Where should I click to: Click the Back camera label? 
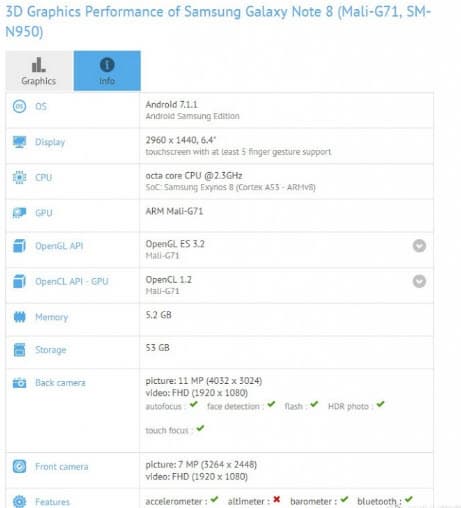[x=60, y=383]
